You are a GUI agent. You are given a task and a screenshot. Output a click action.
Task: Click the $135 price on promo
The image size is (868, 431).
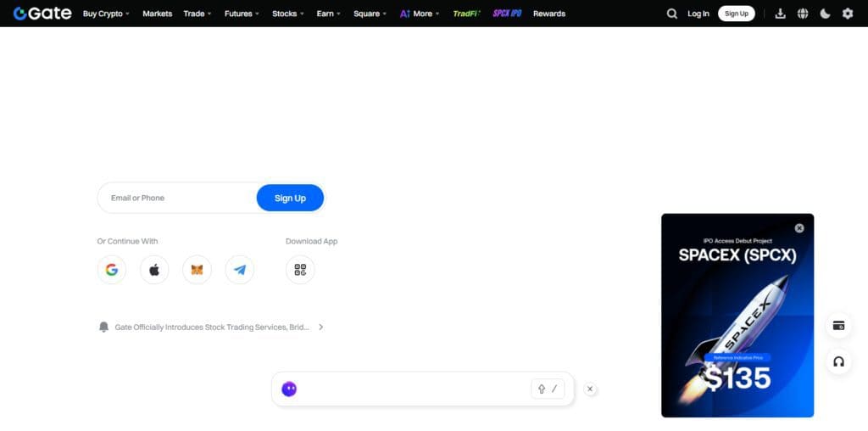737,378
